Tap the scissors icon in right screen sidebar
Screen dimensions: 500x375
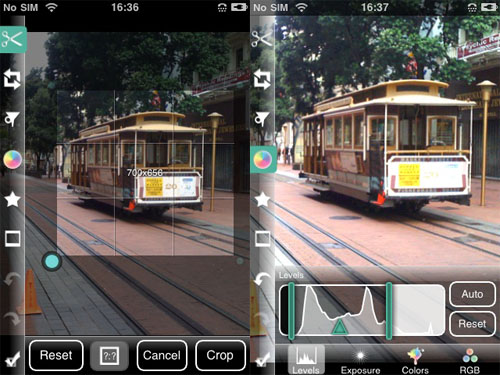pyautogui.click(x=262, y=39)
